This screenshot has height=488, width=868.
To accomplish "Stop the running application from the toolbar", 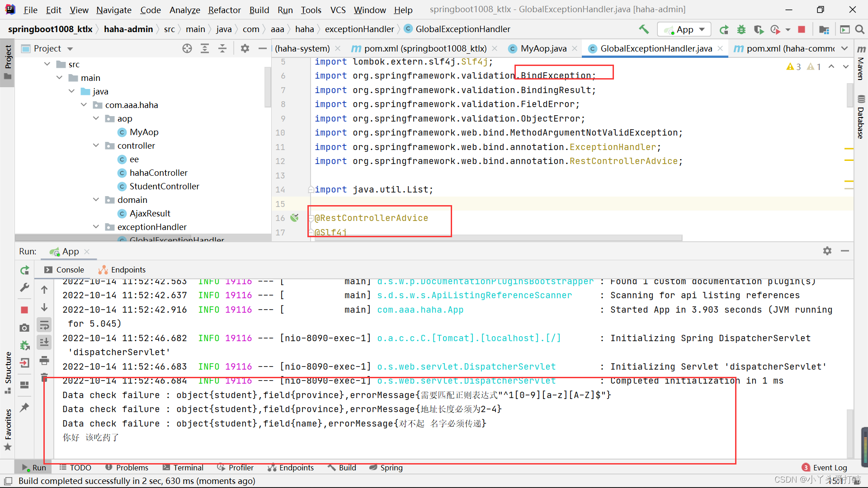I will 802,29.
